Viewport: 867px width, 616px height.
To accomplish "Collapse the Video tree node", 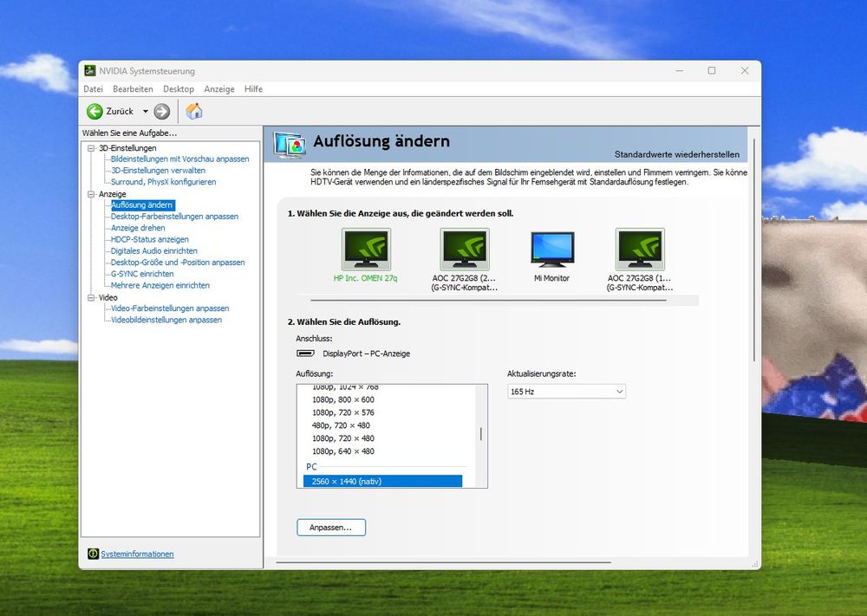I will 91,297.
